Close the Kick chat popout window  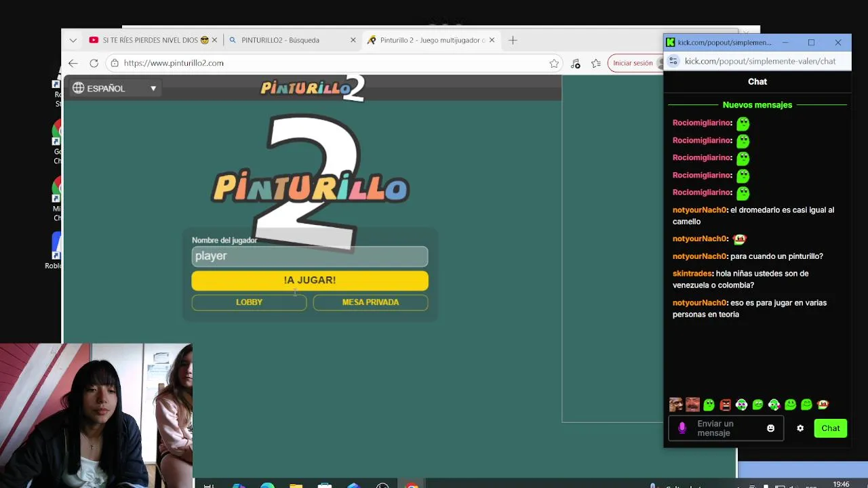pyautogui.click(x=838, y=42)
